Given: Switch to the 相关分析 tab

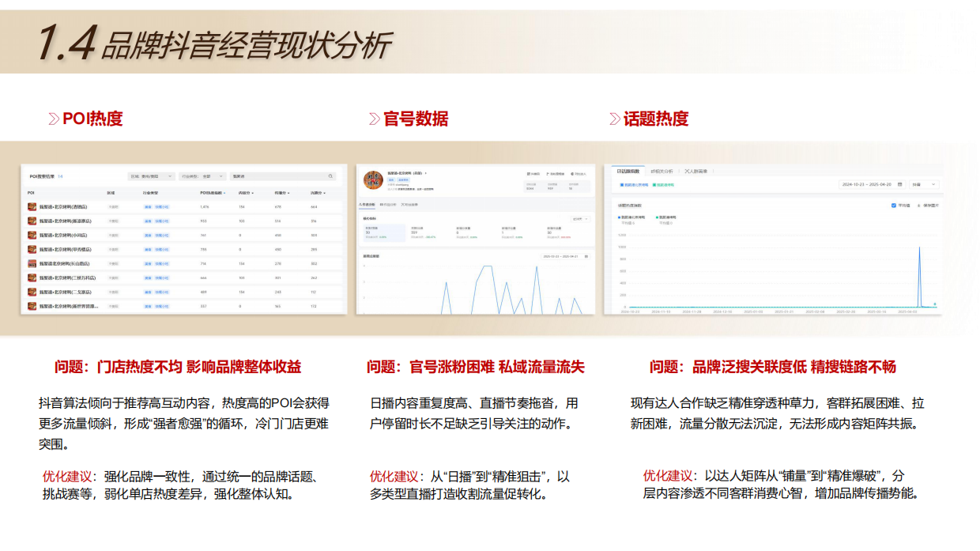Looking at the screenshot, I should [x=664, y=170].
